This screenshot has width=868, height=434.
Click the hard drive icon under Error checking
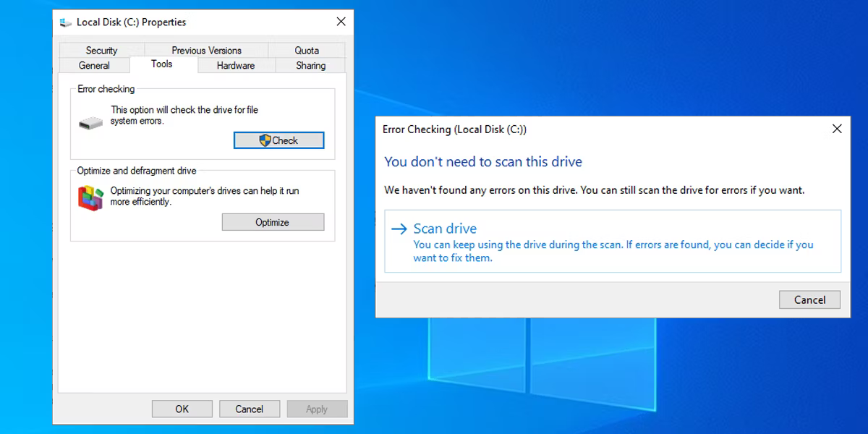click(x=90, y=123)
